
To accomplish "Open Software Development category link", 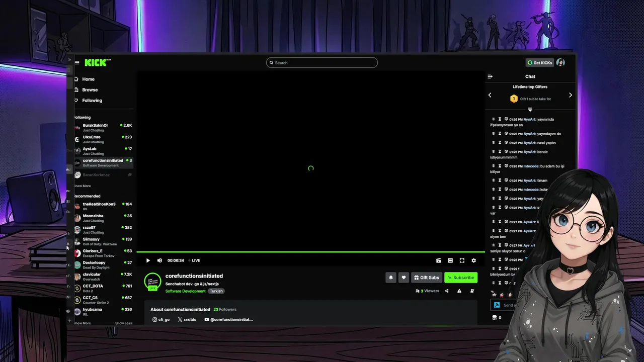I will coord(185,291).
